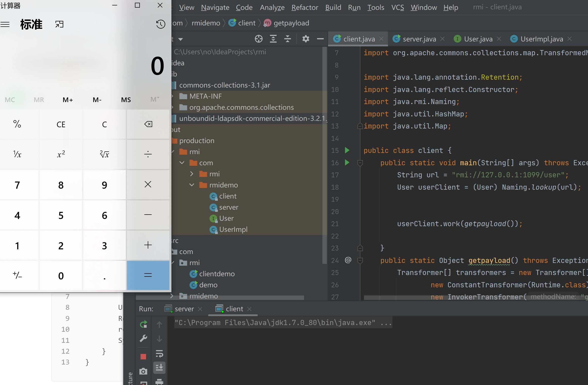The height and width of the screenshot is (385, 588).
Task: Switch to the server.java editor tab
Action: [x=419, y=39]
